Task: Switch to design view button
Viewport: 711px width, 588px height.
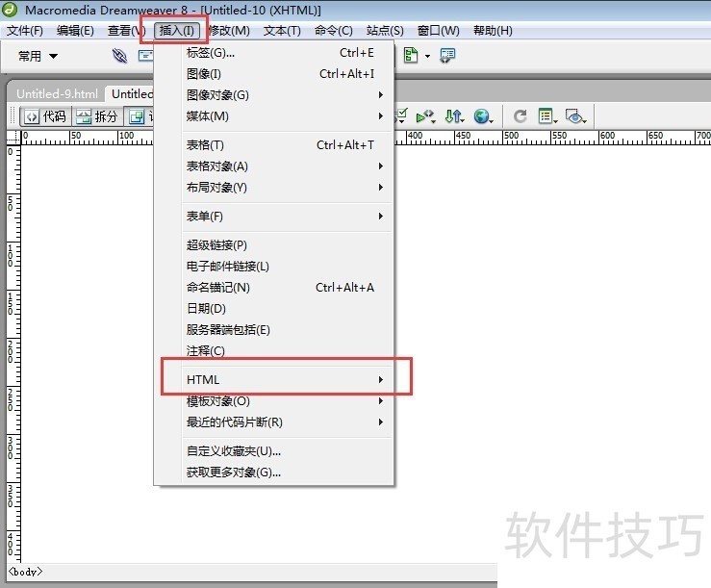Action: tap(140, 117)
